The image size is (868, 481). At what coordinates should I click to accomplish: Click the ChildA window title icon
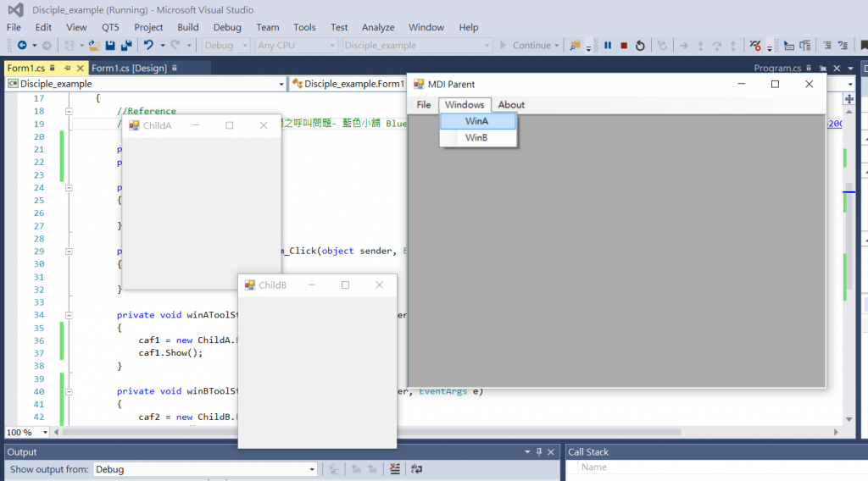point(134,125)
